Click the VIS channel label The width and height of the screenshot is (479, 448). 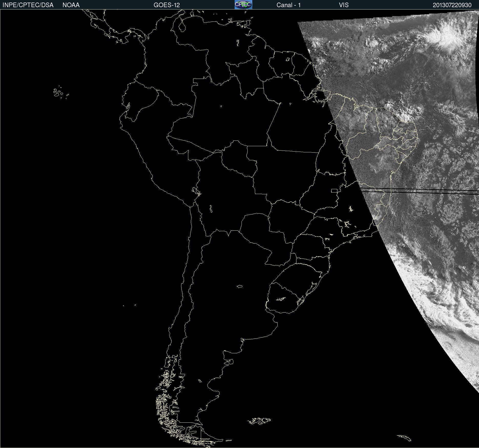click(x=344, y=5)
